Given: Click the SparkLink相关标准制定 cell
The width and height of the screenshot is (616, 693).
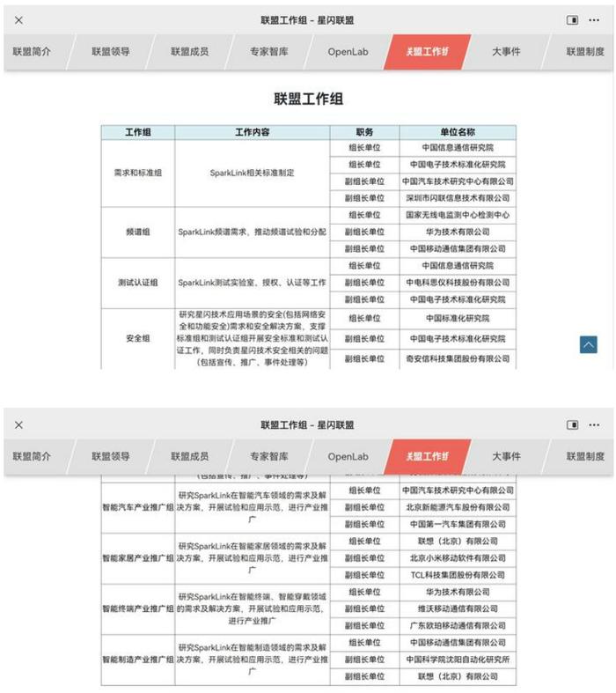Looking at the screenshot, I should click(253, 173).
